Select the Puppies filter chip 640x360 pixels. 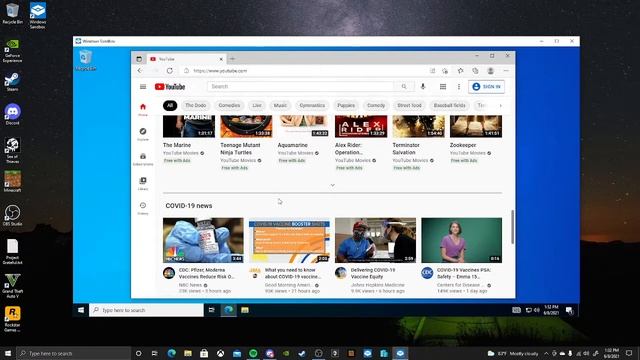[346, 105]
